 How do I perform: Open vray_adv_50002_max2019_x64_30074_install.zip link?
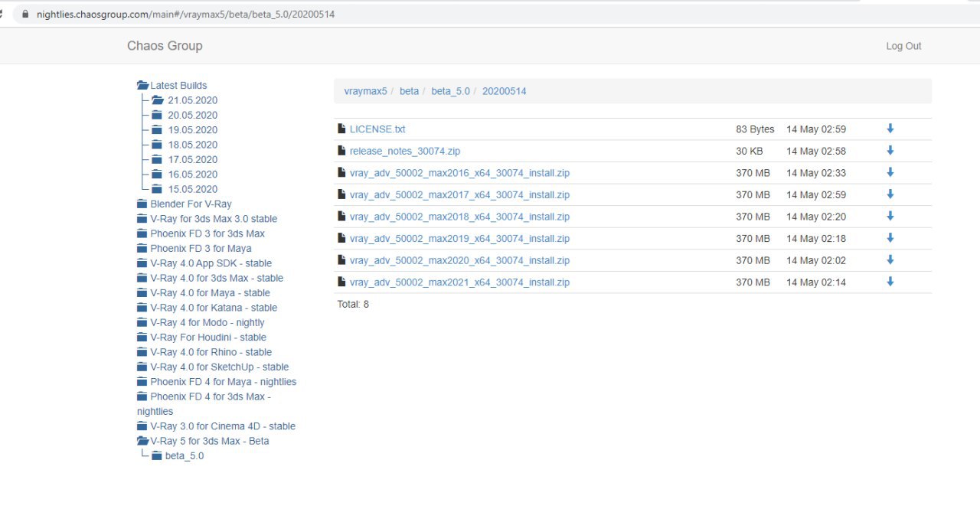click(459, 239)
